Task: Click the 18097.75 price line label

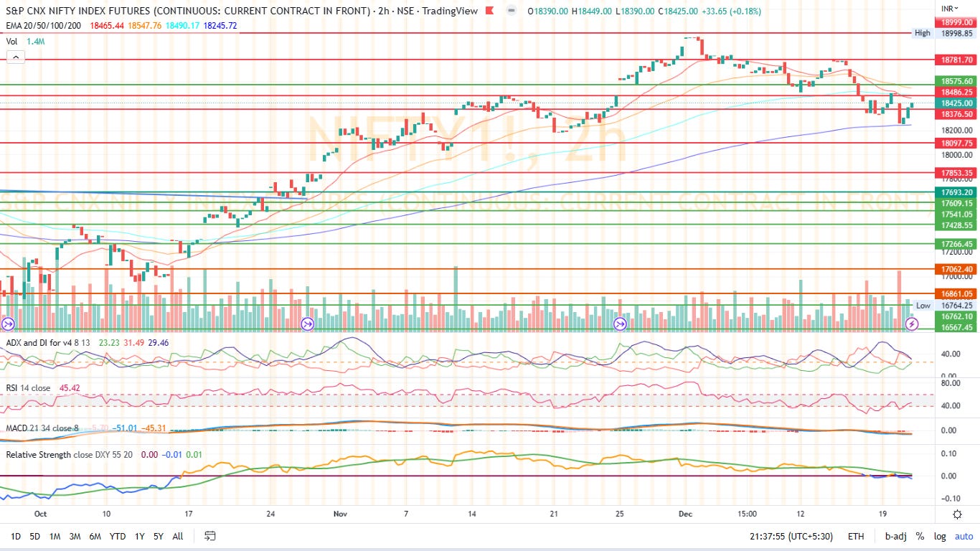Action: click(957, 143)
